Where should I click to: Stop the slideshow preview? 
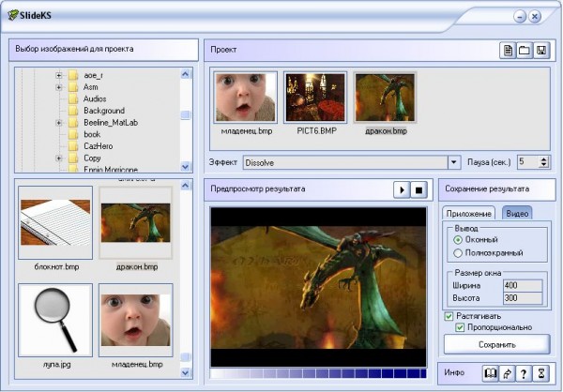(419, 189)
